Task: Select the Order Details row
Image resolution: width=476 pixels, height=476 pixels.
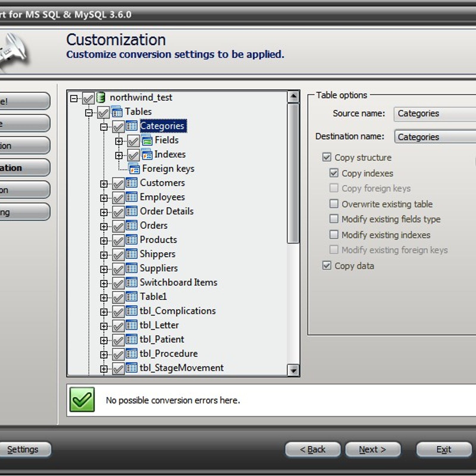Action: click(167, 211)
